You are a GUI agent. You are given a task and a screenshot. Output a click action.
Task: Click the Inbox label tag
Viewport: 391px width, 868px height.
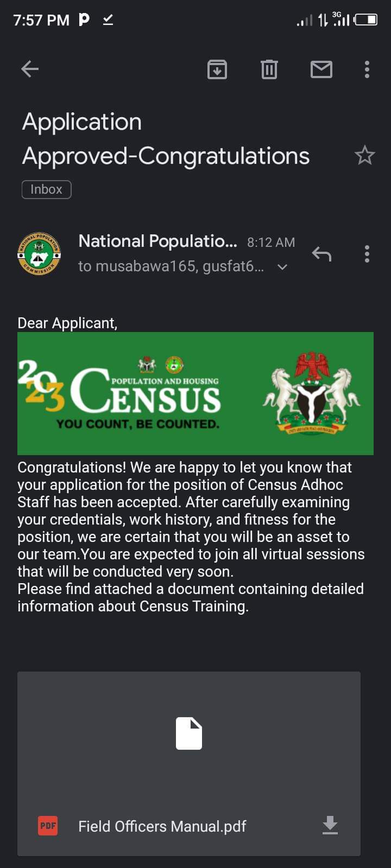46,189
